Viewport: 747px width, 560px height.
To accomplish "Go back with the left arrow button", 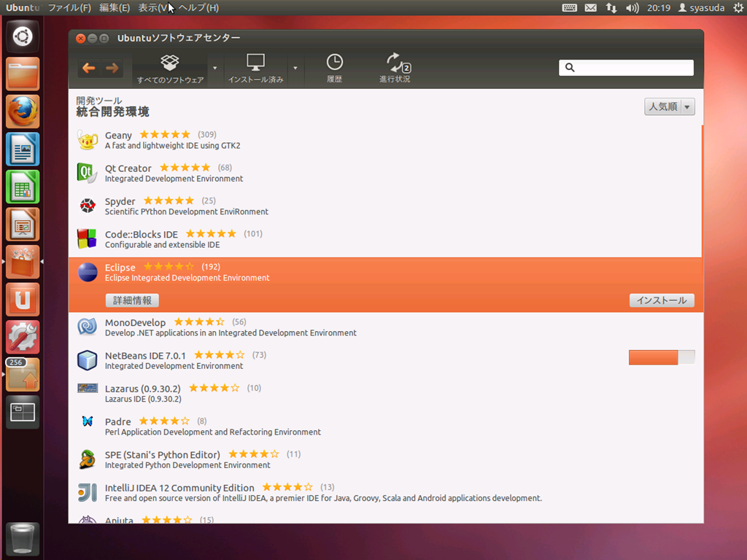I will tap(88, 68).
